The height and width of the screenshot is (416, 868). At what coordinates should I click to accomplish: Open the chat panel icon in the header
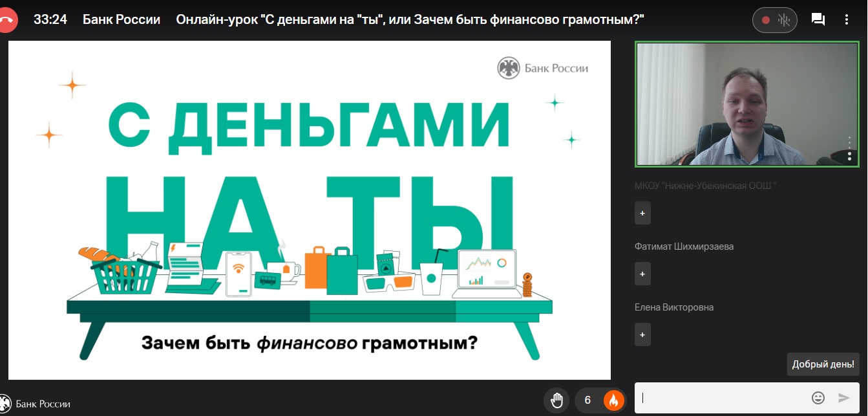pos(818,19)
